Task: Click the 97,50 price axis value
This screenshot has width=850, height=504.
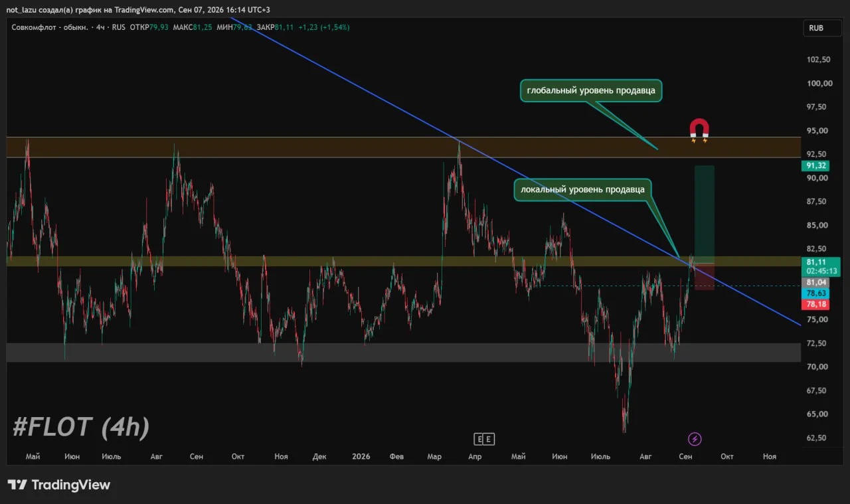Action: pyautogui.click(x=818, y=107)
